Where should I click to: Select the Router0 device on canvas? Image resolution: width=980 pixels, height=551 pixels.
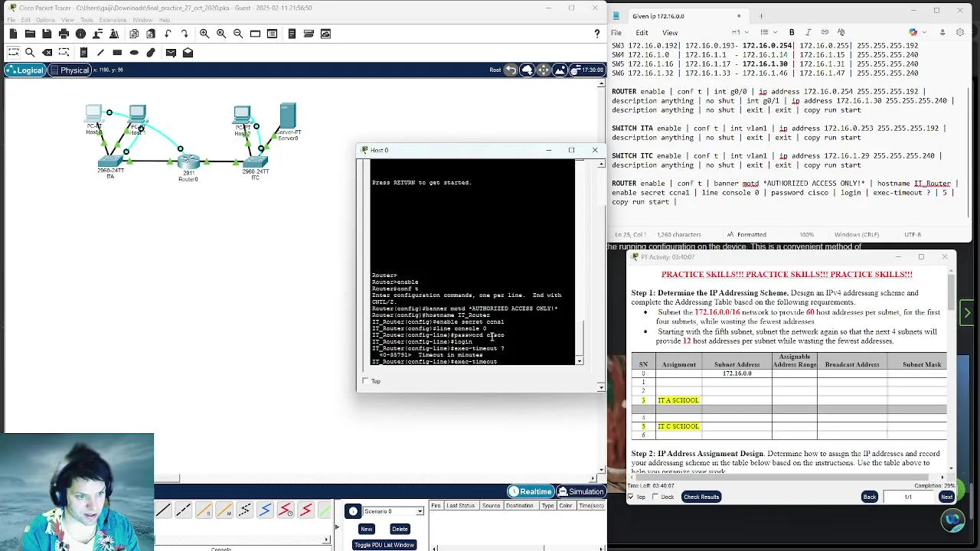click(188, 162)
